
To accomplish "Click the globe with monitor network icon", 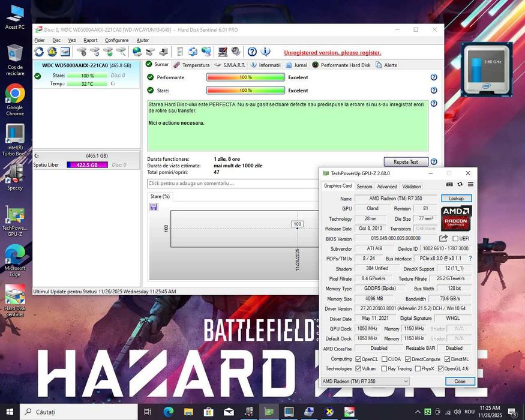I will (x=206, y=52).
